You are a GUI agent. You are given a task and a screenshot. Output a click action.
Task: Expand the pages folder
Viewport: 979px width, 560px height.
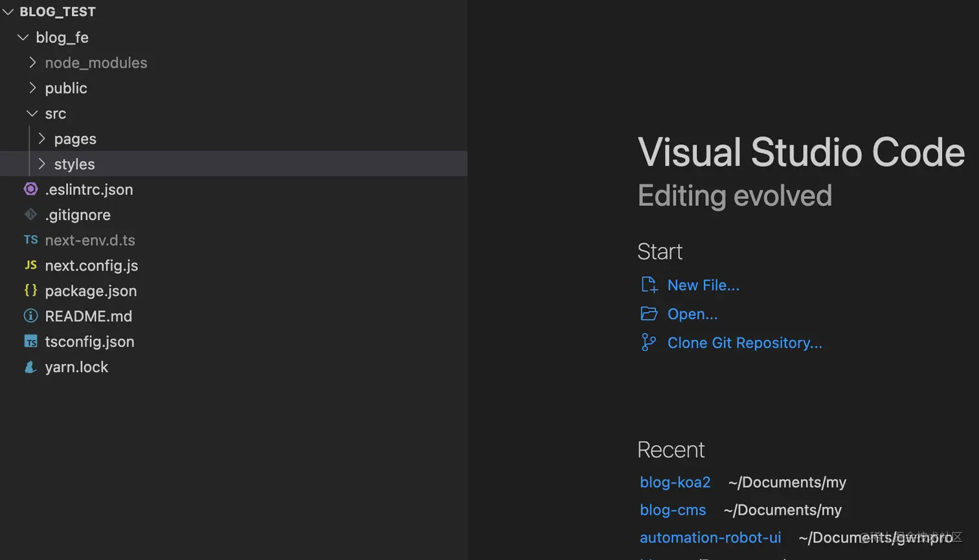pos(42,139)
